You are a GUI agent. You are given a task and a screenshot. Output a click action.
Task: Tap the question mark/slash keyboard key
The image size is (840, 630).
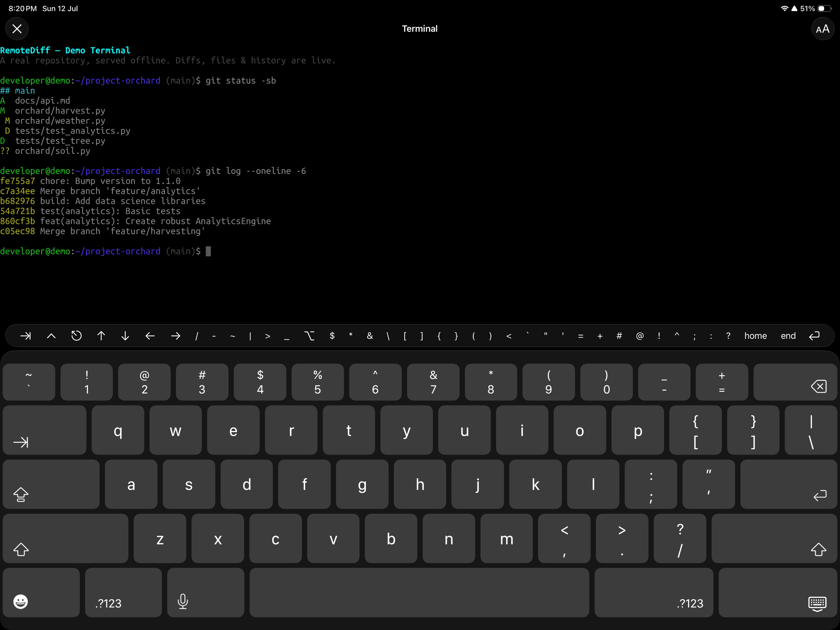[x=680, y=538]
